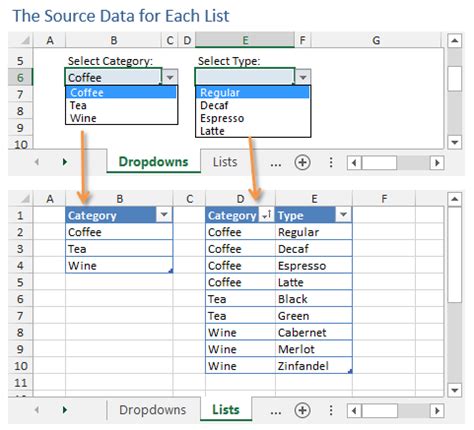The height and width of the screenshot is (430, 474).
Task: Select Tea cell in column B table
Action: tap(119, 249)
